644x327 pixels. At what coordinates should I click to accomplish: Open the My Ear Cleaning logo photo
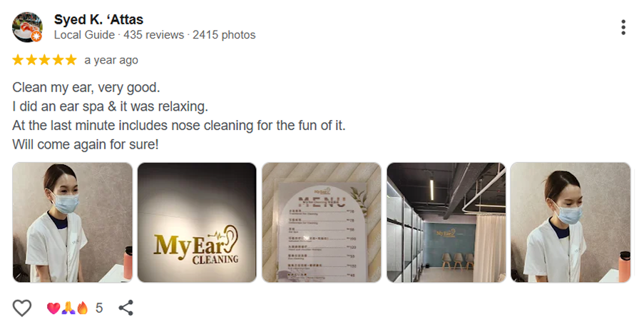click(197, 223)
